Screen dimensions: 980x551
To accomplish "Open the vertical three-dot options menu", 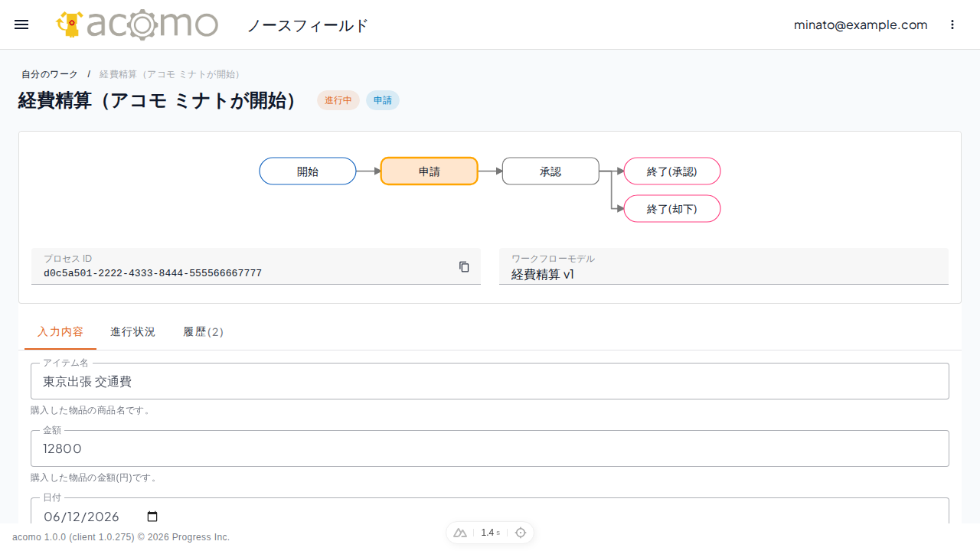I will pyautogui.click(x=952, y=24).
